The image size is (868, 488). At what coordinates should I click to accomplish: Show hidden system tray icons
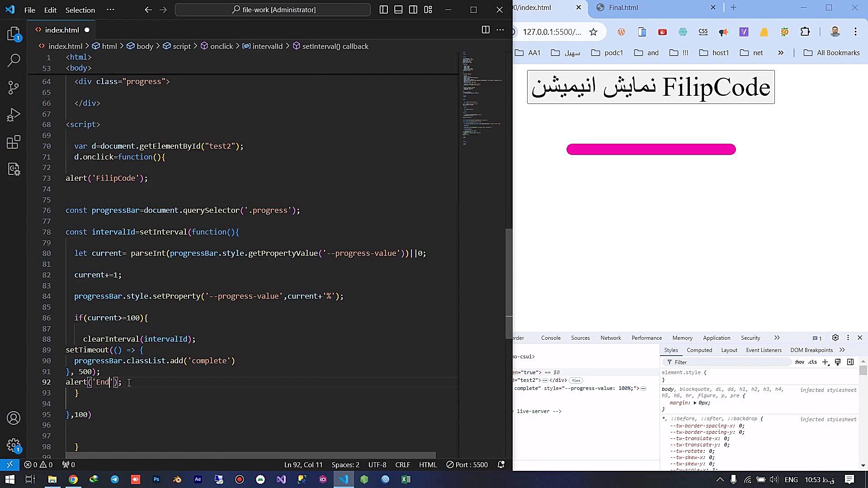click(x=720, y=479)
